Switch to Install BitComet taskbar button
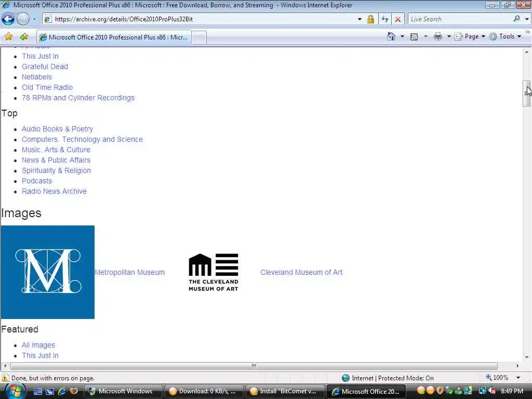This screenshot has height=399, width=532. click(285, 391)
